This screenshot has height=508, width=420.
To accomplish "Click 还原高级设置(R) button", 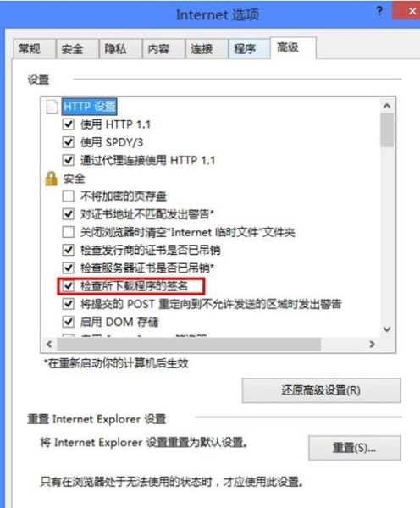I will tap(321, 390).
